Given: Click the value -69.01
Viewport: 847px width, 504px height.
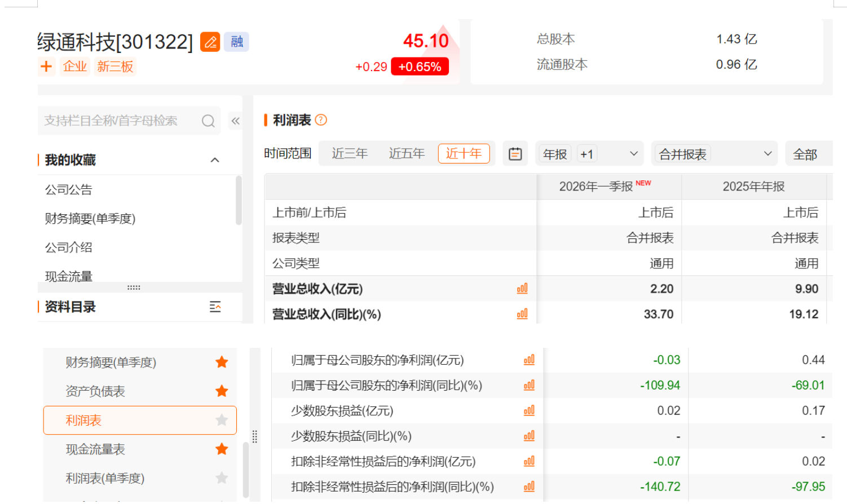Looking at the screenshot, I should 808,385.
